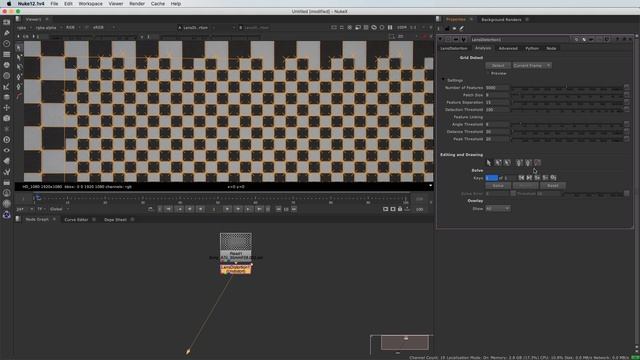640x360 pixels.
Task: Switch to the Python tab
Action: pyautogui.click(x=532, y=48)
